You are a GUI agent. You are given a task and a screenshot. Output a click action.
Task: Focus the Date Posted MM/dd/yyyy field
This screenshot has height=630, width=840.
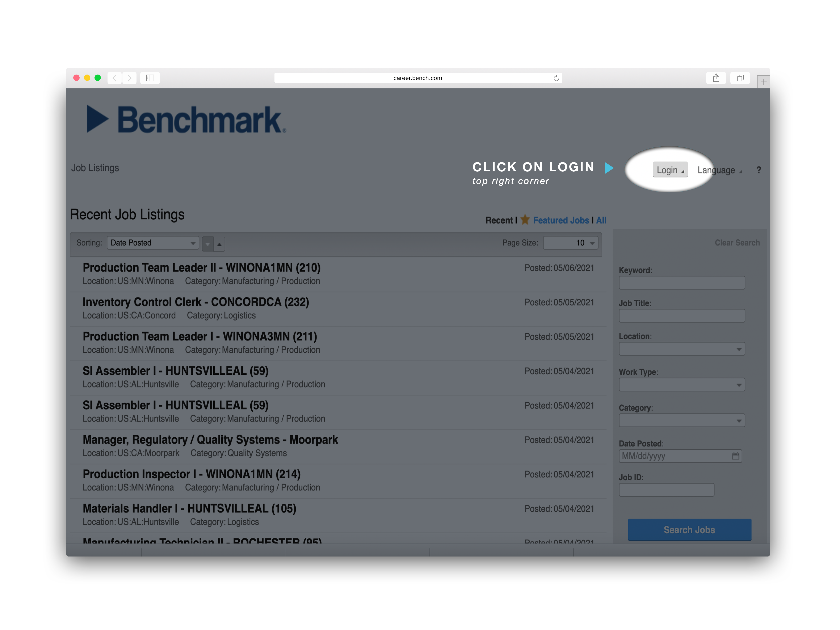point(680,456)
